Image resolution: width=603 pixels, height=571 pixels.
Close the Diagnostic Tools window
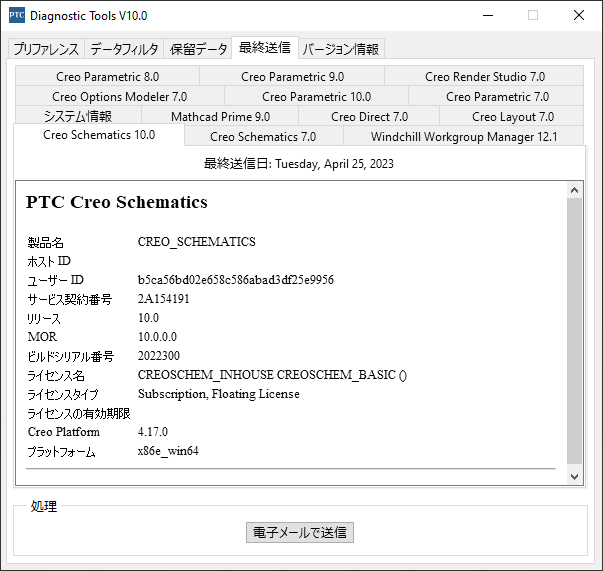pos(579,15)
